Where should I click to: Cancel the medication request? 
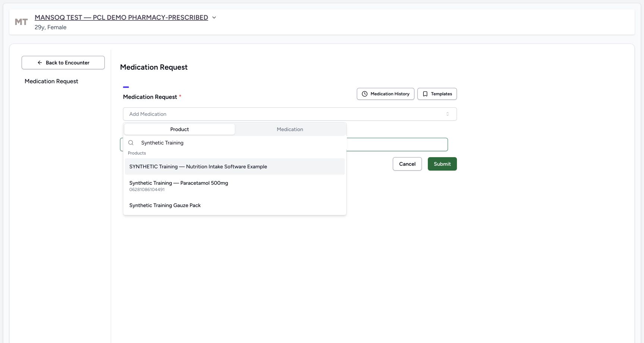pyautogui.click(x=407, y=164)
